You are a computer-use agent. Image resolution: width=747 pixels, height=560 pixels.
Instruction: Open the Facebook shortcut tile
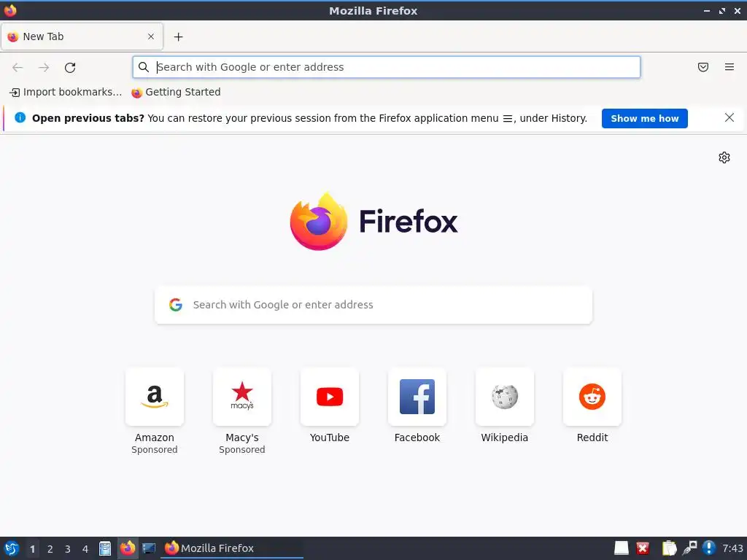(x=417, y=397)
